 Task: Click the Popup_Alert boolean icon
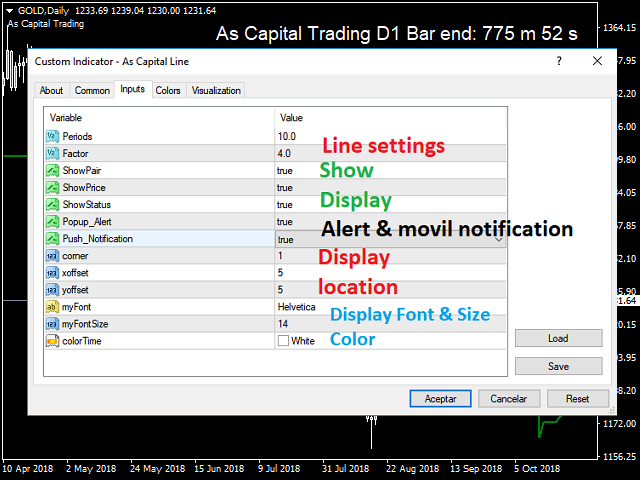(x=52, y=221)
